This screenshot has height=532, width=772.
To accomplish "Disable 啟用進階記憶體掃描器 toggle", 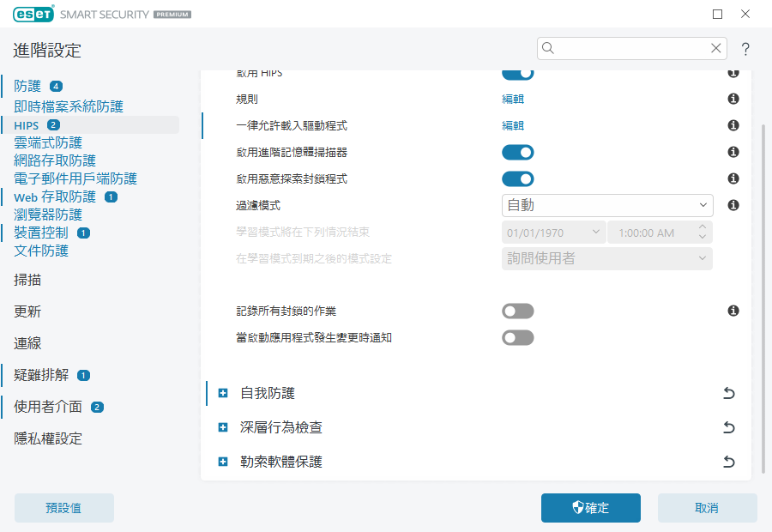I will [x=518, y=152].
